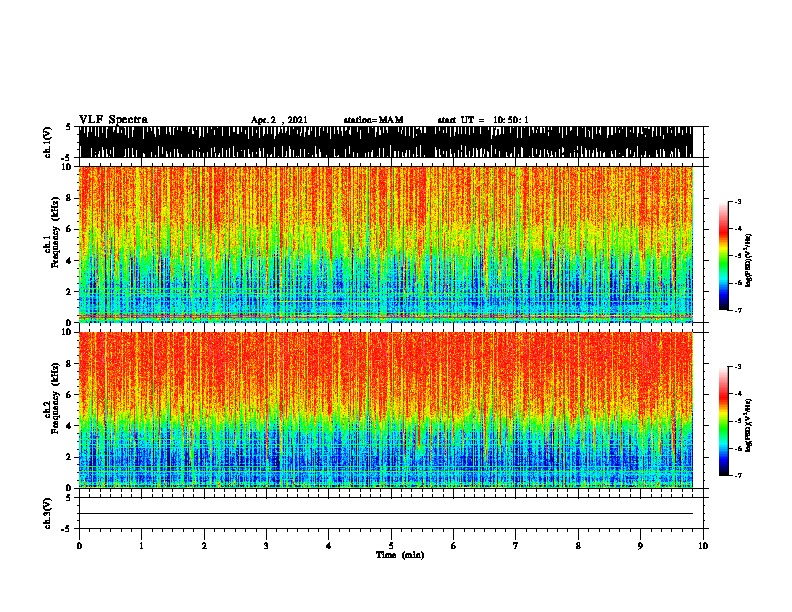Screen dimensions: 792x612
Task: Click the ch.2 frequency axis "4" tick label
Action: [70, 426]
